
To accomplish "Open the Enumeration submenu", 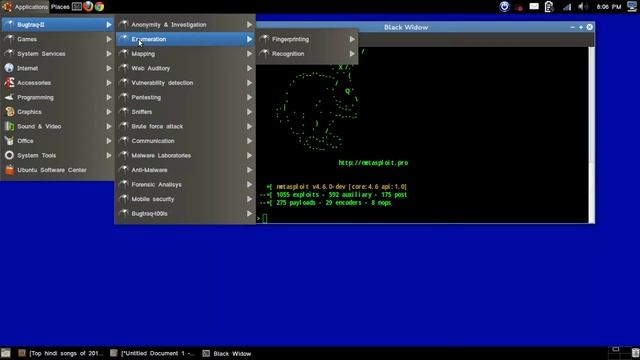I will pyautogui.click(x=185, y=39).
